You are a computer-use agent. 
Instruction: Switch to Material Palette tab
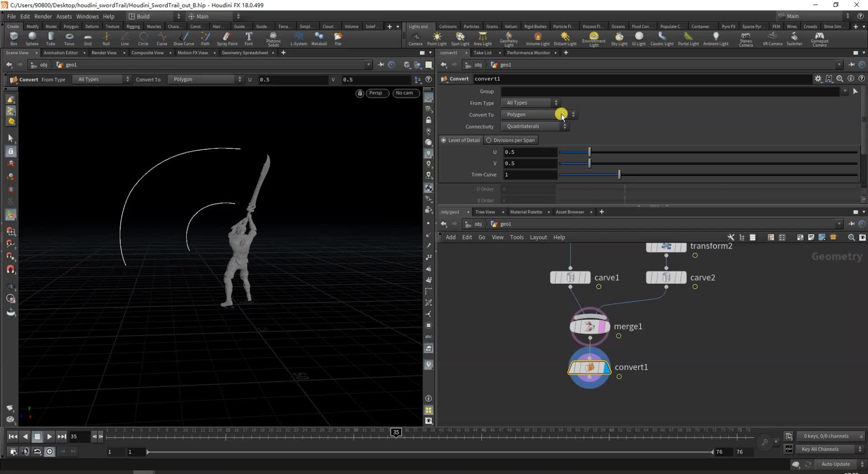[526, 212]
